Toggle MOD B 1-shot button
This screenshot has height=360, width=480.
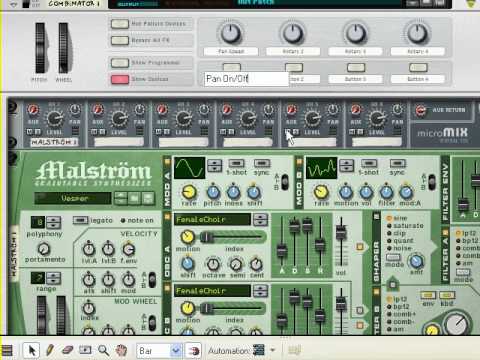[x=369, y=163]
